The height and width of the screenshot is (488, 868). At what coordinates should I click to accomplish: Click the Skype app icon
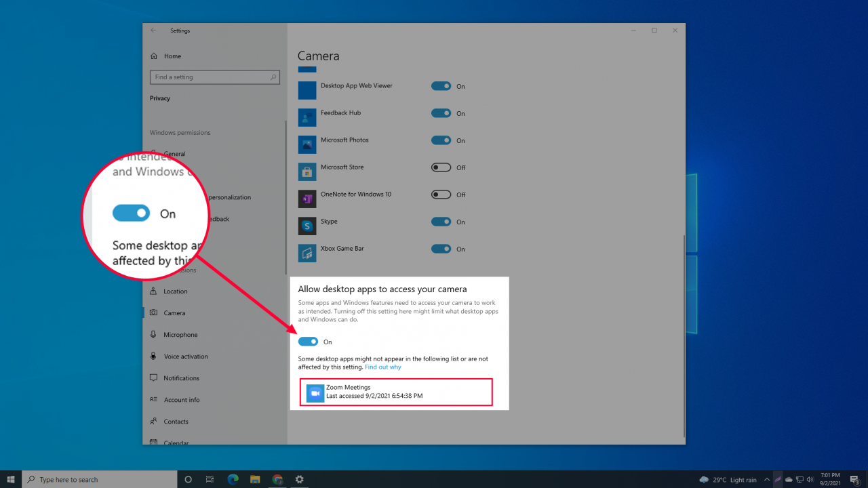307,225
